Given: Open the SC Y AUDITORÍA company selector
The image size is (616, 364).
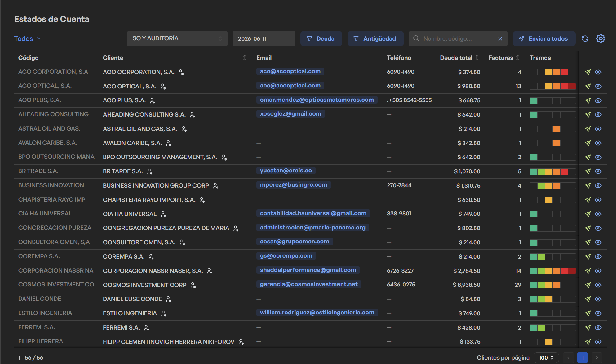Looking at the screenshot, I should click(177, 38).
